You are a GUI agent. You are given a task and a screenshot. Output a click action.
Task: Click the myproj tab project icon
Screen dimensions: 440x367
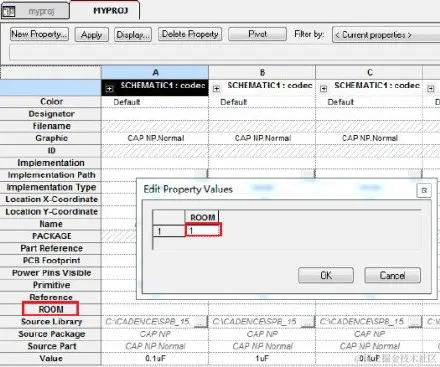[8, 11]
